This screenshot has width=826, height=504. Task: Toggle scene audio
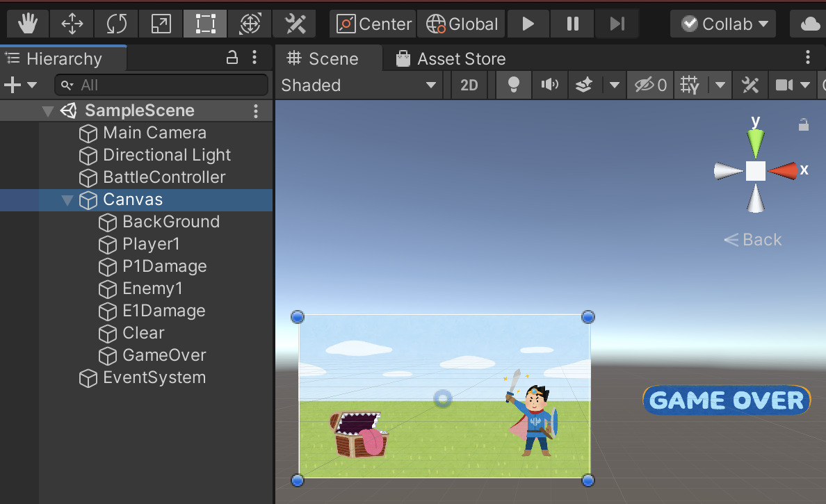coord(549,86)
